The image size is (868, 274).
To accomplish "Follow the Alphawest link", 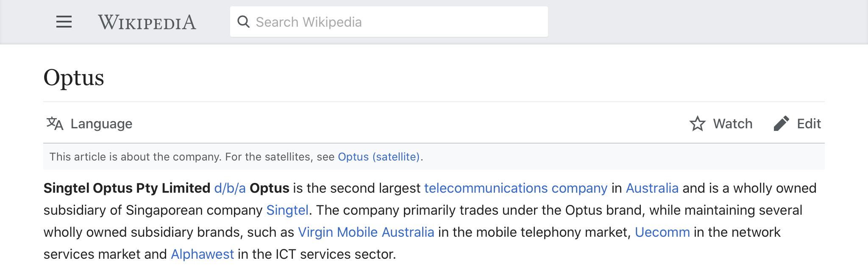I will coord(203,254).
